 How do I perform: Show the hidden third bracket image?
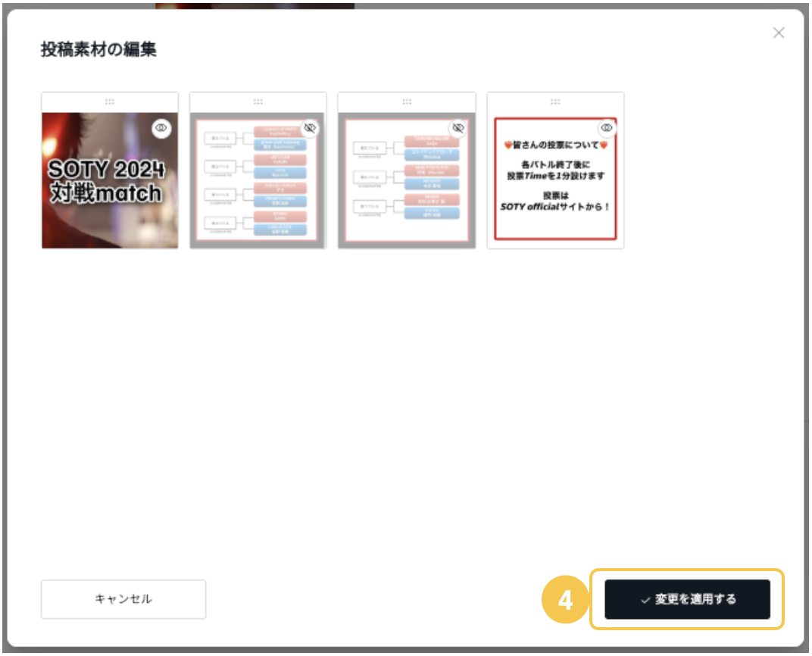tap(458, 128)
